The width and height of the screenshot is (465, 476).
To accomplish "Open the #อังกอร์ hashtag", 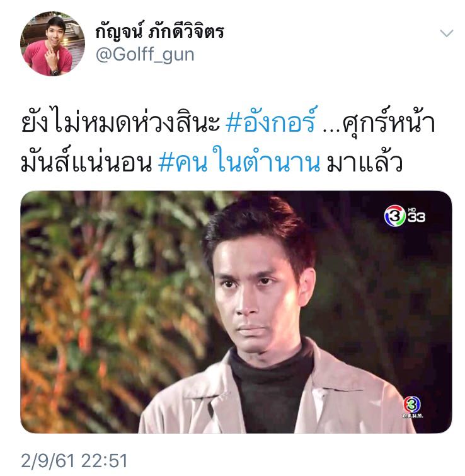I will point(272,122).
